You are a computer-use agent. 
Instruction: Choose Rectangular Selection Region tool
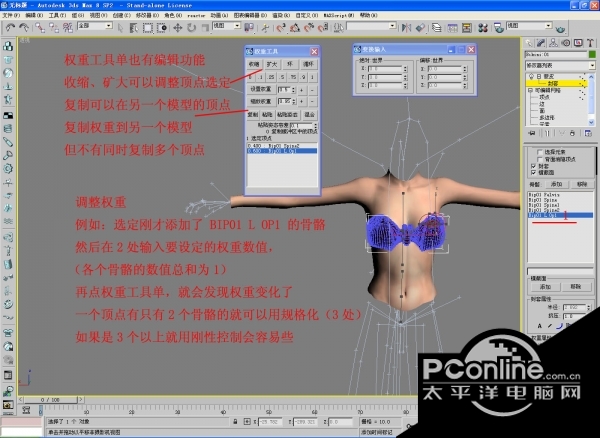(148, 28)
